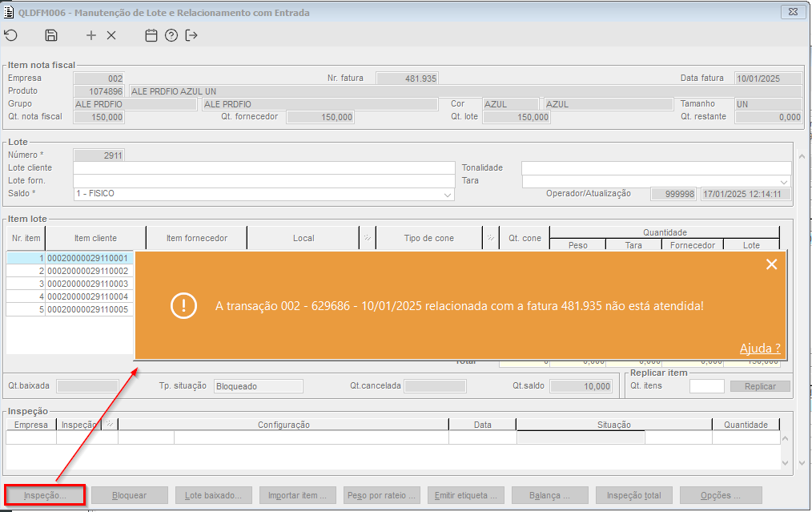Click the Inspeção... button
The width and height of the screenshot is (812, 512).
[45, 495]
